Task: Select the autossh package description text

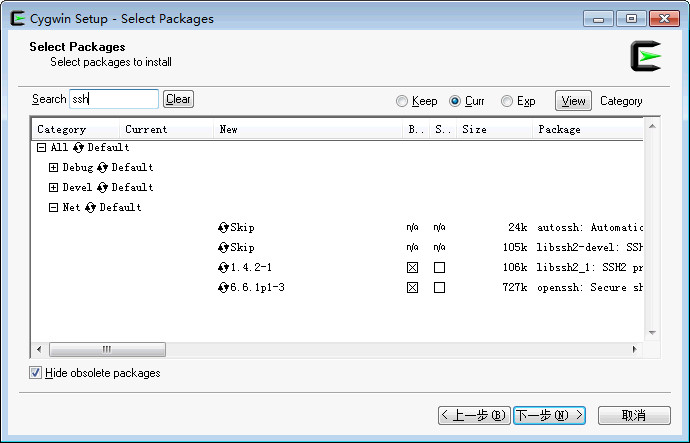Action: 590,227
